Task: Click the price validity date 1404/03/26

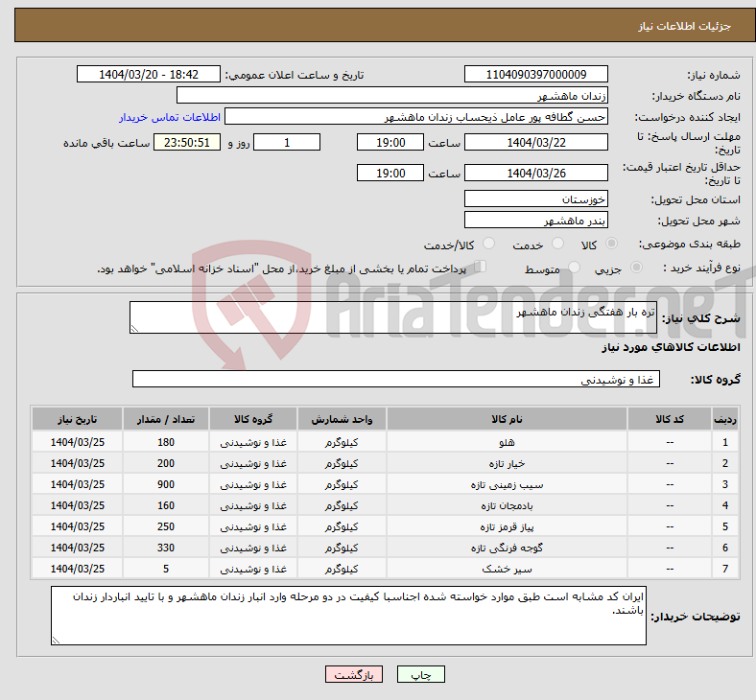Action: point(535,173)
